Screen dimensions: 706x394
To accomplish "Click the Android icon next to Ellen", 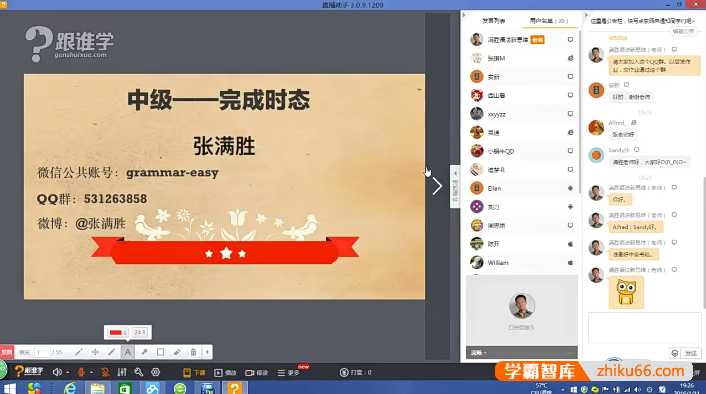I will tap(570, 188).
